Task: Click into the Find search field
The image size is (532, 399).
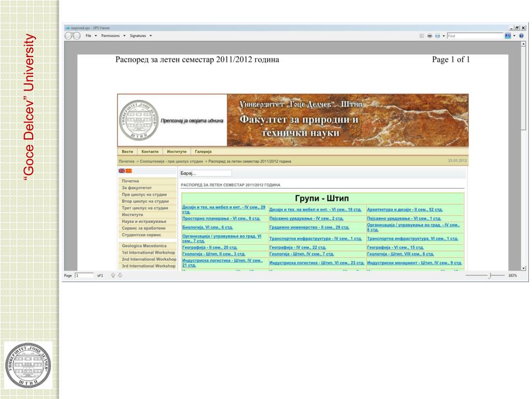Action: [475, 36]
